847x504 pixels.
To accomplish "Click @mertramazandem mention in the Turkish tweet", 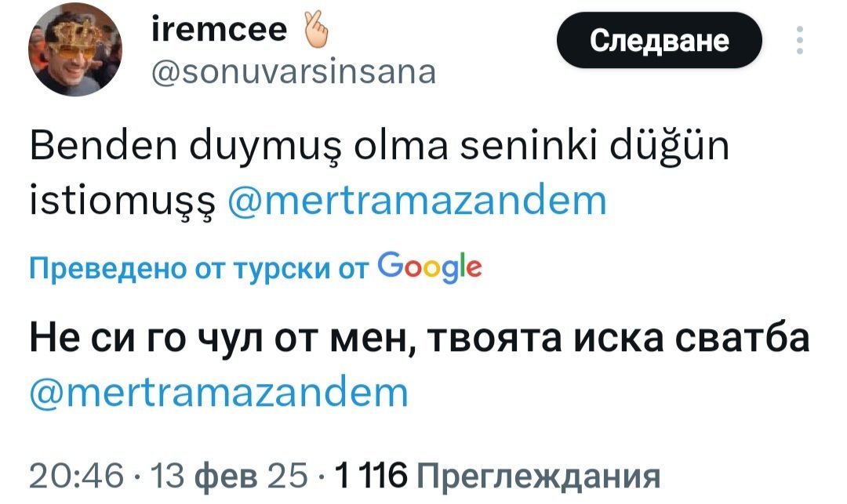I will [417, 201].
